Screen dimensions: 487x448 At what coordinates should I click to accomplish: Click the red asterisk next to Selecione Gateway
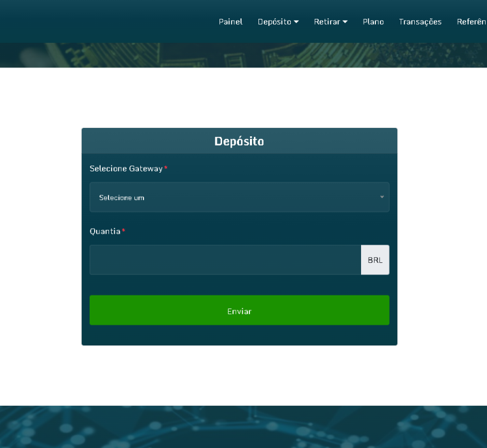coord(166,169)
